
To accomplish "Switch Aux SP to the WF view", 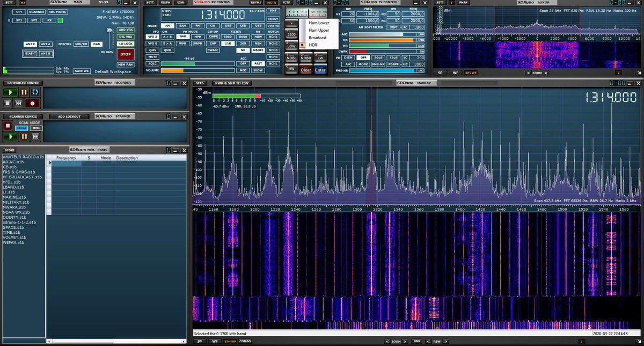I will 455,73.
